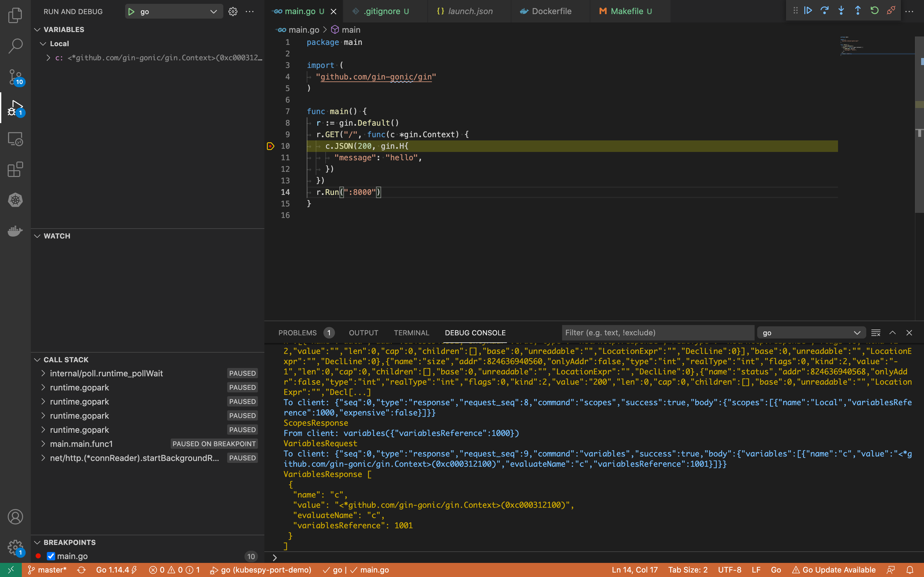Clear the debug console output

(876, 333)
